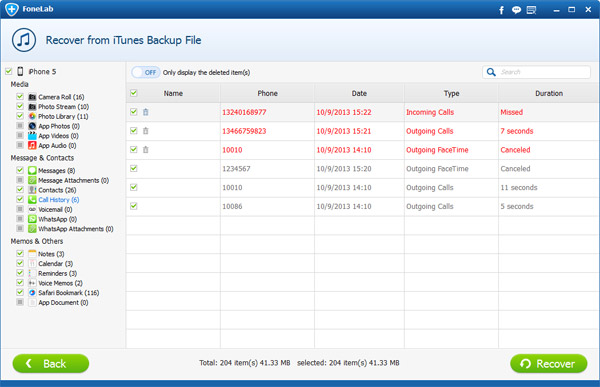Select the Message Attachments icon
The width and height of the screenshot is (600, 387).
32,180
